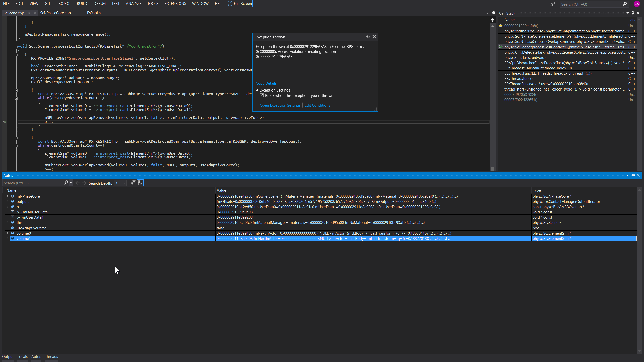The width and height of the screenshot is (644, 362).
Task: Collapse the Exception Settings section
Action: tap(257, 90)
